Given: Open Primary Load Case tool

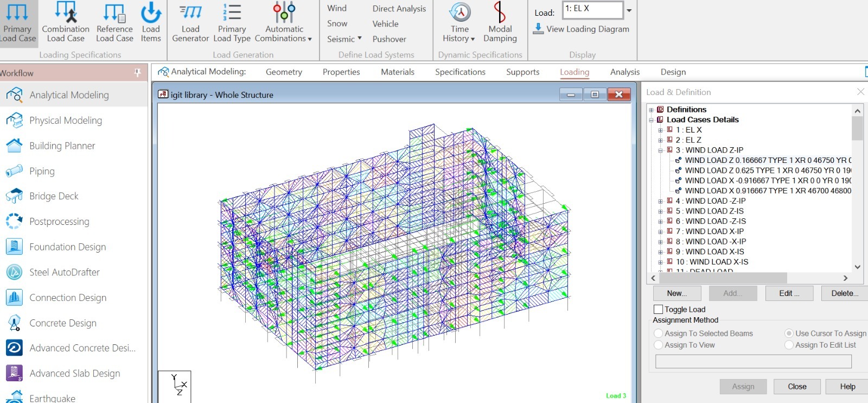Looking at the screenshot, I should point(17,23).
